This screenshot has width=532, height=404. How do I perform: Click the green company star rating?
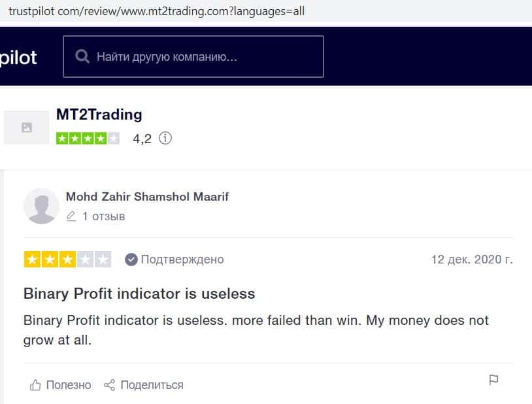pos(88,139)
